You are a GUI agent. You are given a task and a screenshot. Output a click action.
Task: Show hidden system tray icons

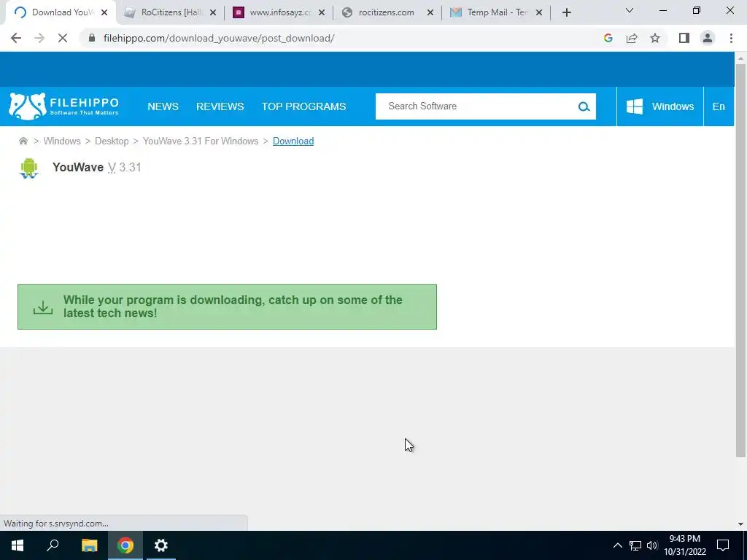(617, 545)
